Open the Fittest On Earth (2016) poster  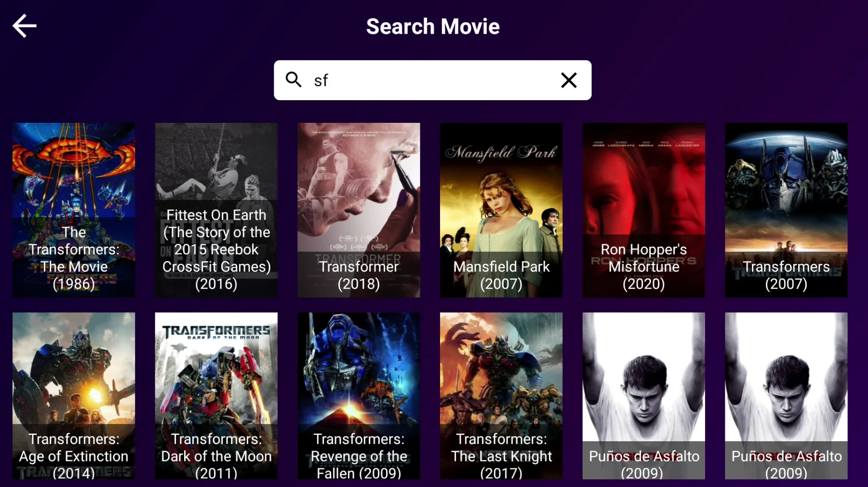coord(216,210)
